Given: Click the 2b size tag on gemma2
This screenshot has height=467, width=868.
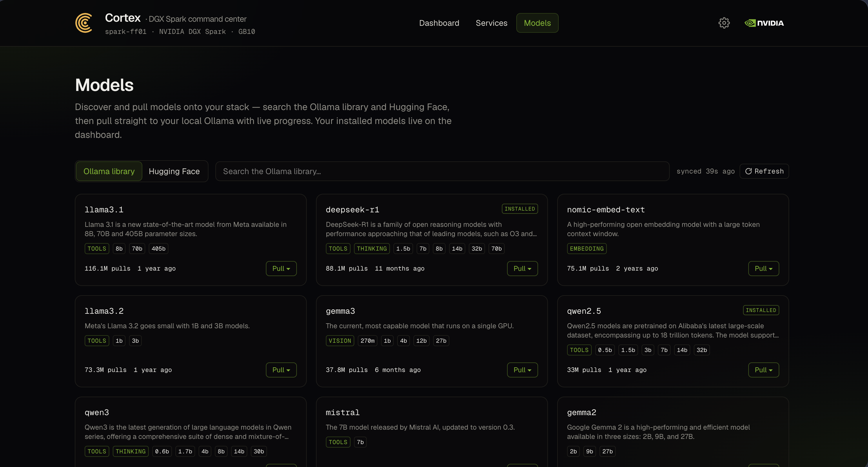Looking at the screenshot, I should pyautogui.click(x=573, y=452).
